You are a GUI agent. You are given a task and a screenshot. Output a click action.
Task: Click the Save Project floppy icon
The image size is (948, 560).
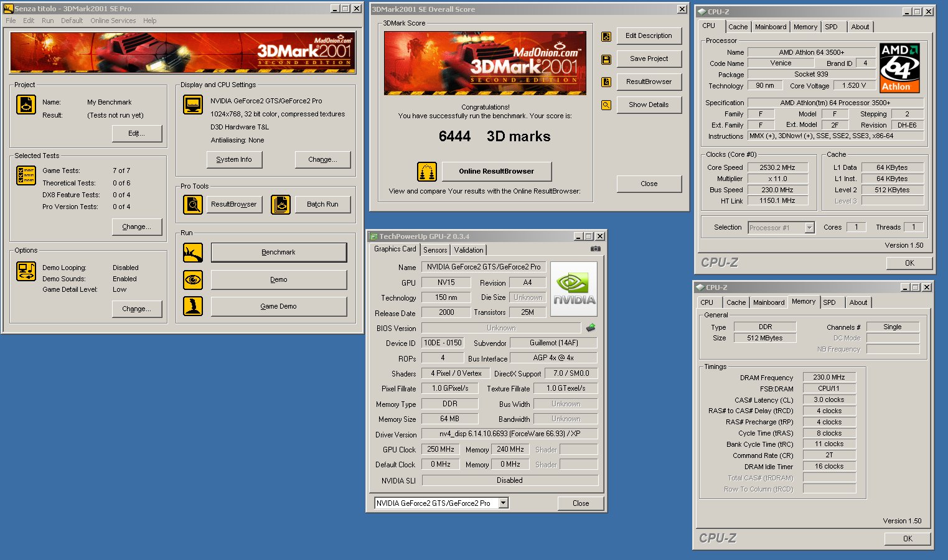coord(606,60)
